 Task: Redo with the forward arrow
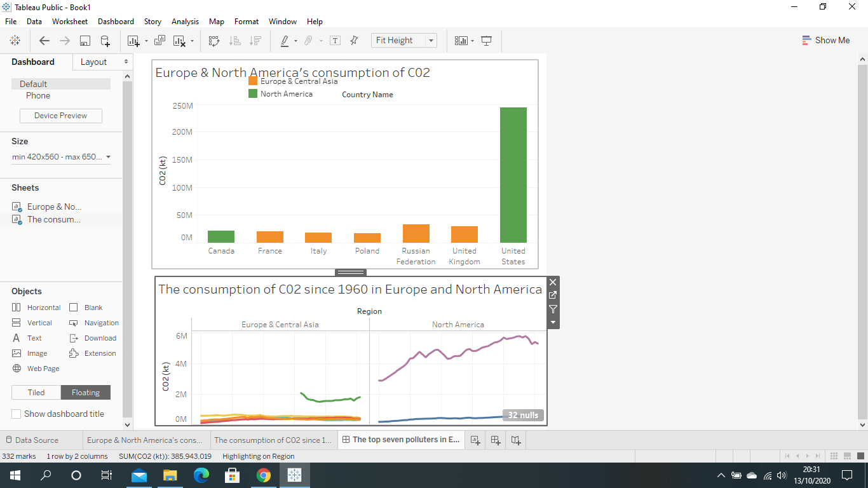(x=65, y=41)
